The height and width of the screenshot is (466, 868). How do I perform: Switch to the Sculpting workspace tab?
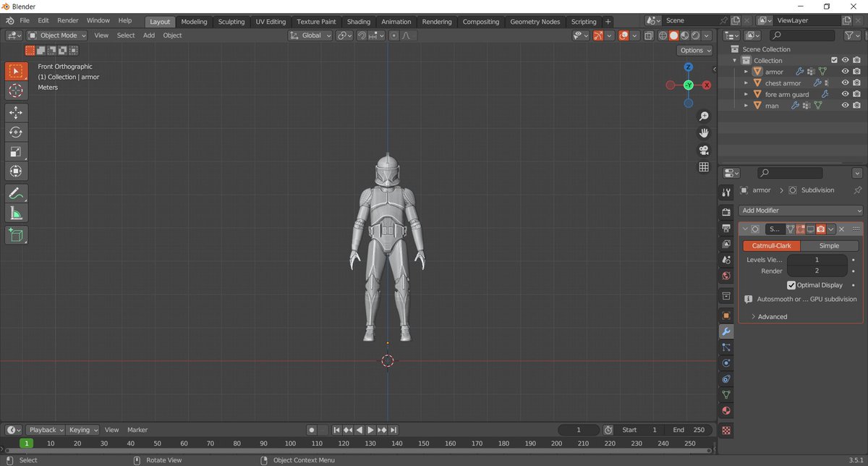(x=231, y=22)
